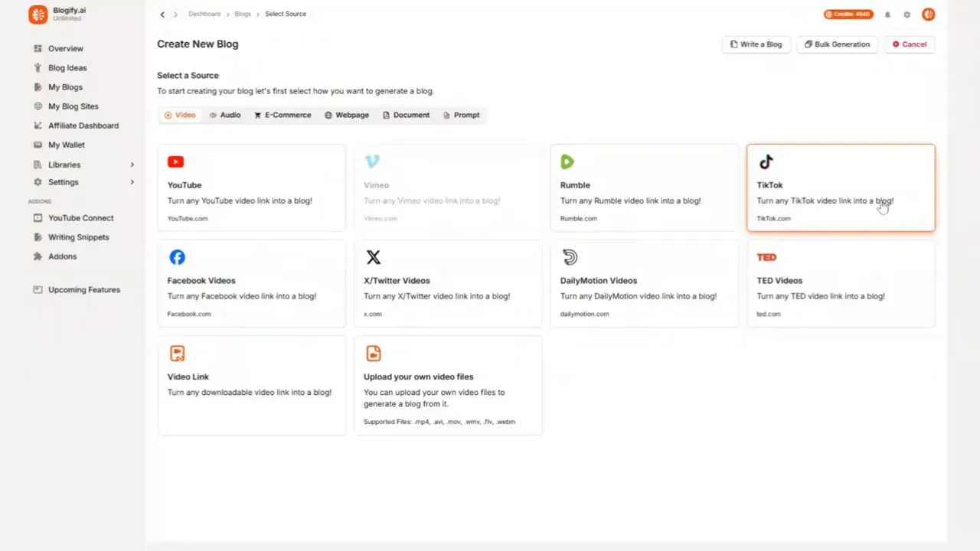The height and width of the screenshot is (551, 980).
Task: Select the YouTube source icon
Action: [x=175, y=161]
